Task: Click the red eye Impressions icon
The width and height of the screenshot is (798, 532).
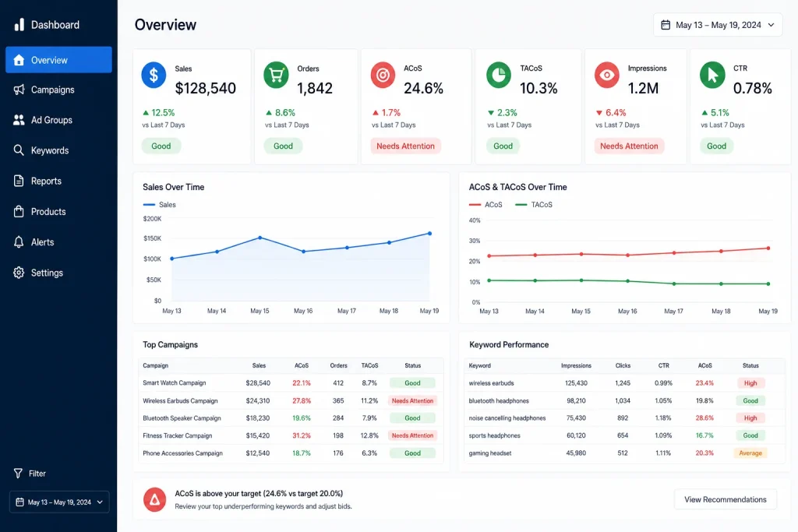Action: [x=606, y=76]
